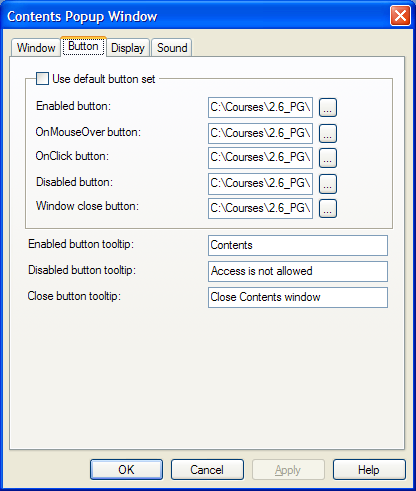
Task: Switch to the Display tab
Action: 128,48
